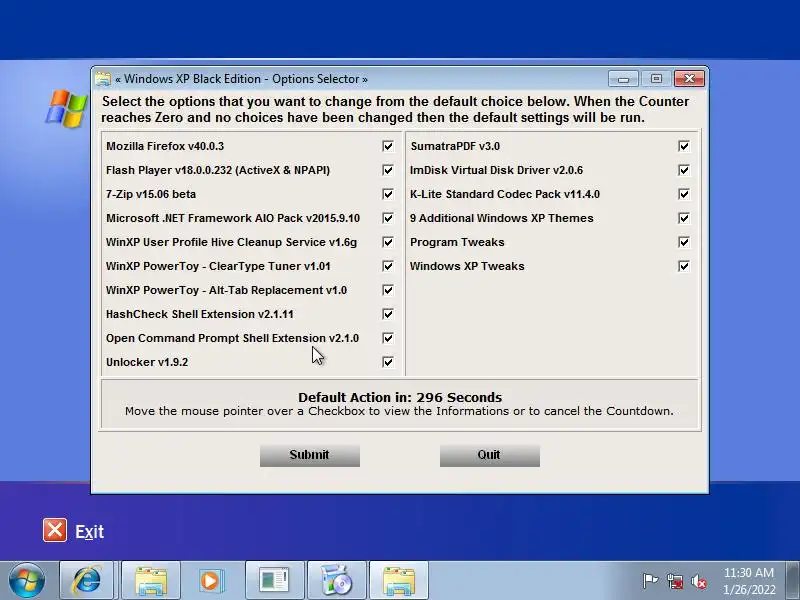This screenshot has height=600, width=800.
Task: Click the Windows logo on the desktop
Action: [x=67, y=109]
